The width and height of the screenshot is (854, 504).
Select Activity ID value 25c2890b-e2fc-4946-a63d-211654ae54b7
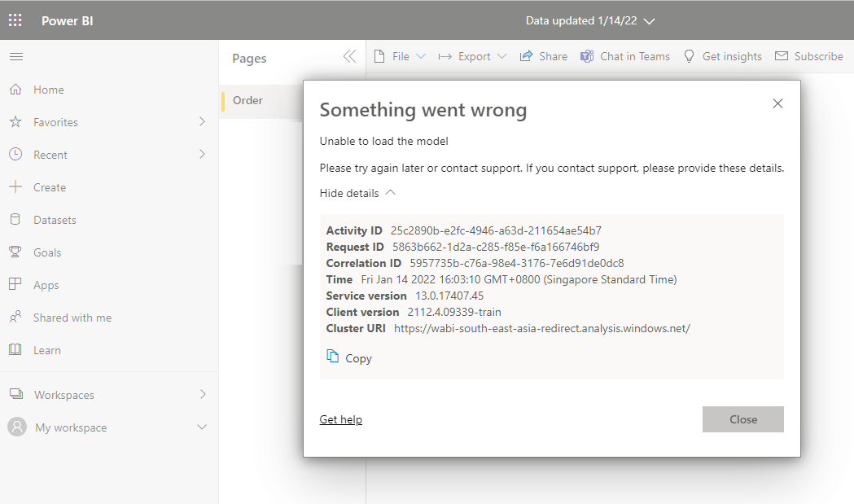tap(496, 230)
